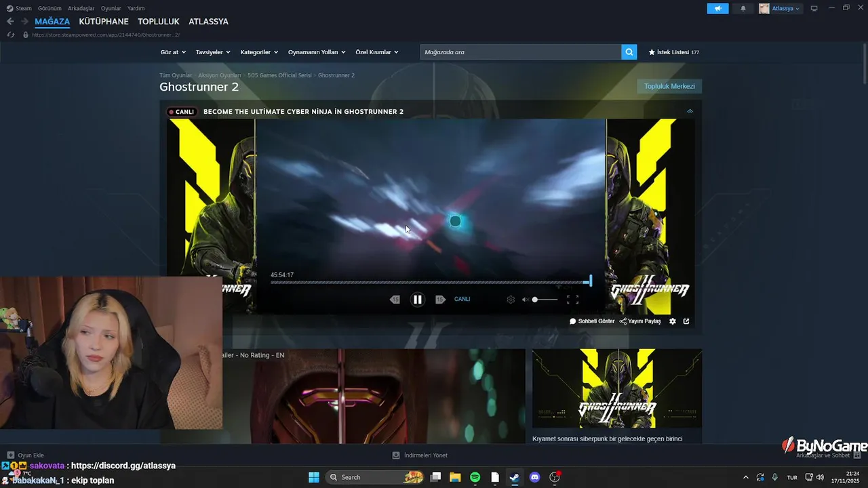Expand the Göz at dropdown
This screenshot has height=488, width=868.
(x=172, y=52)
